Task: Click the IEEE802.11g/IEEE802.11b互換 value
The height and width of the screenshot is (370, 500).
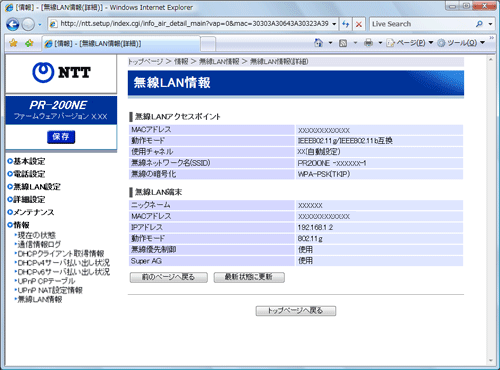Action: tap(345, 141)
